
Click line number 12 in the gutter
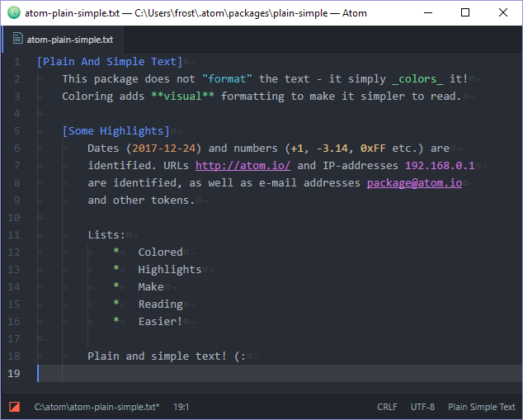[14, 252]
